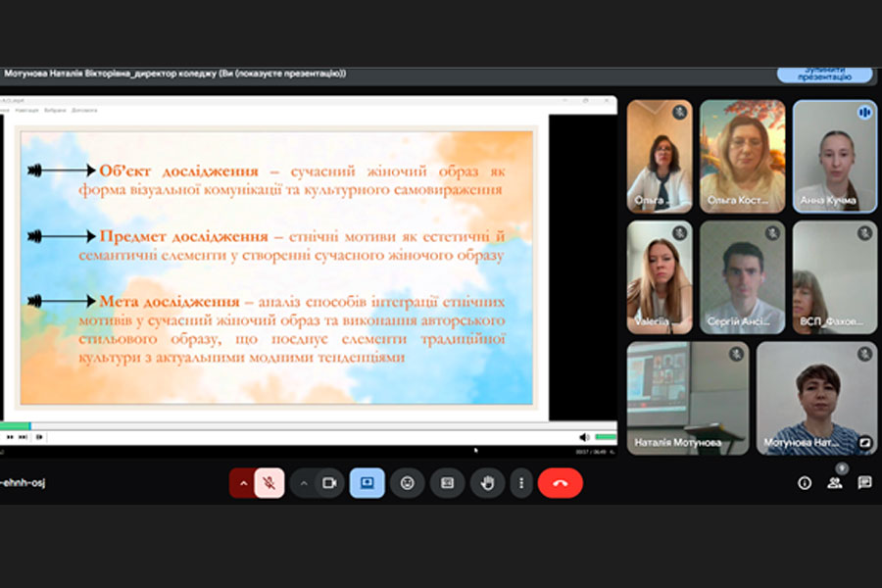The width and height of the screenshot is (882, 588).
Task: Unmute the microphone in call controls
Action: (x=269, y=483)
